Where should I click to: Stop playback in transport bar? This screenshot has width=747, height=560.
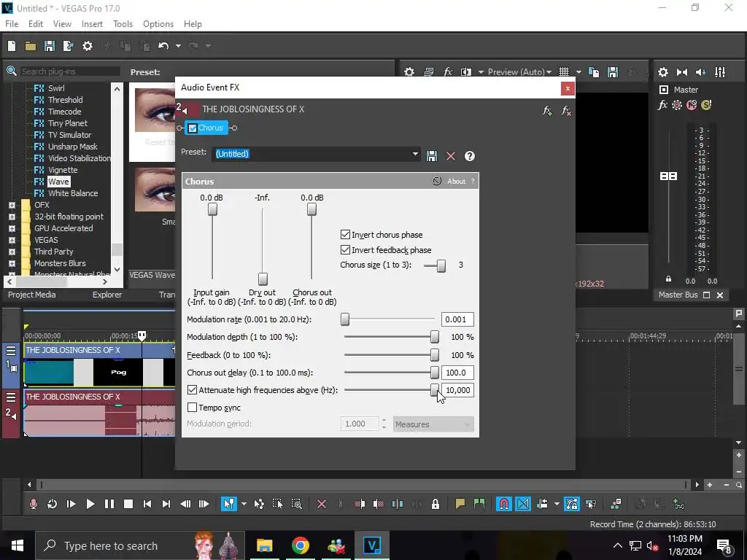(x=128, y=504)
